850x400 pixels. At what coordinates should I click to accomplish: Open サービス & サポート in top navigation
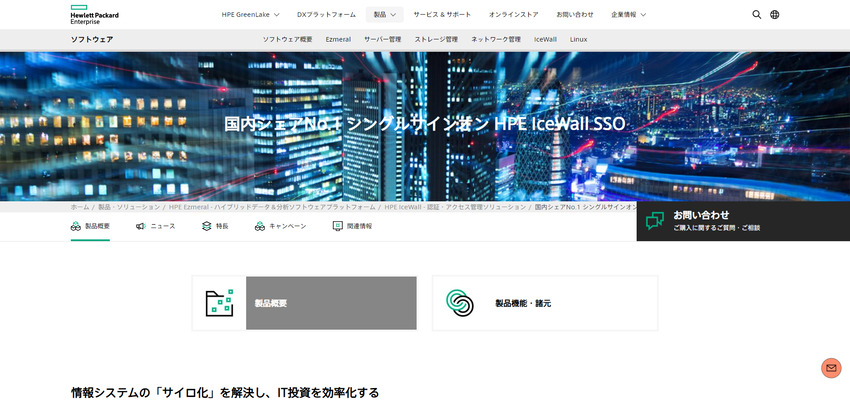point(442,15)
